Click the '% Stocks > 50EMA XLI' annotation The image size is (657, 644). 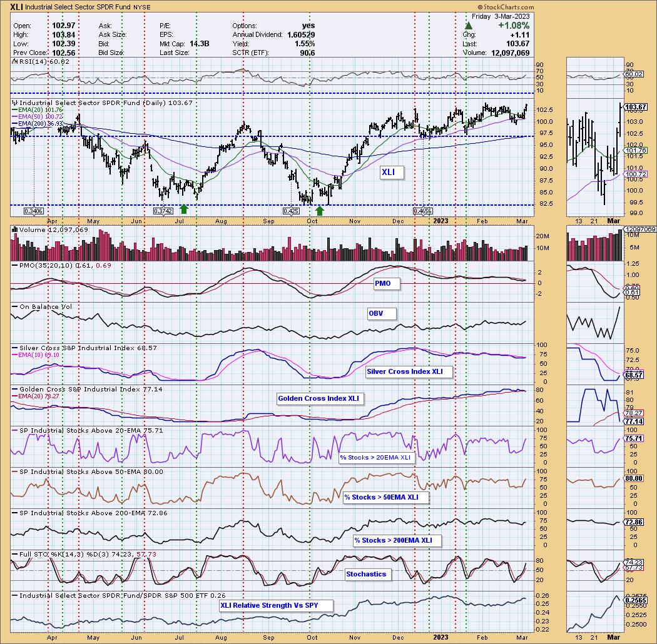tap(386, 497)
